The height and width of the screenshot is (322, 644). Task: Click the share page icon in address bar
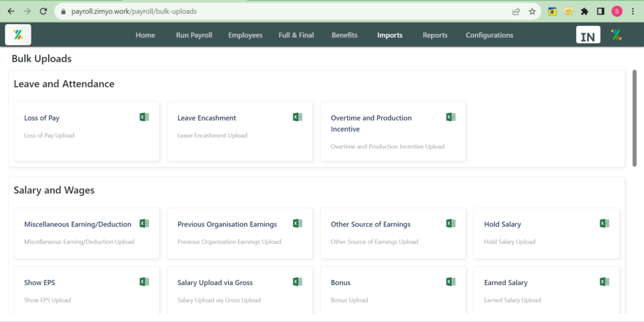[516, 11]
